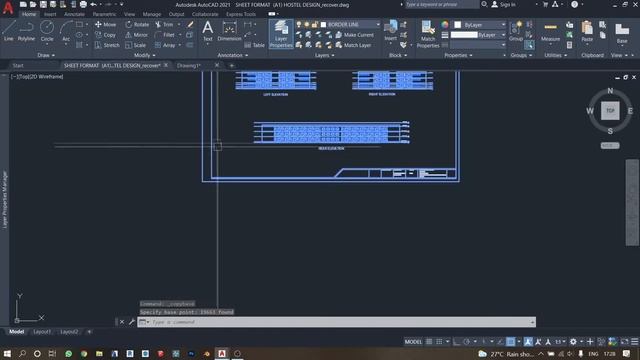Expand the Layers panel
Screen dimensions: 640x360
(x=324, y=55)
